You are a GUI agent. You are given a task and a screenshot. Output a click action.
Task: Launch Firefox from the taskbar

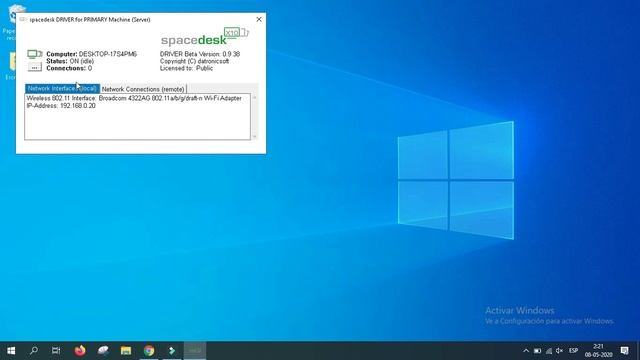(80, 351)
